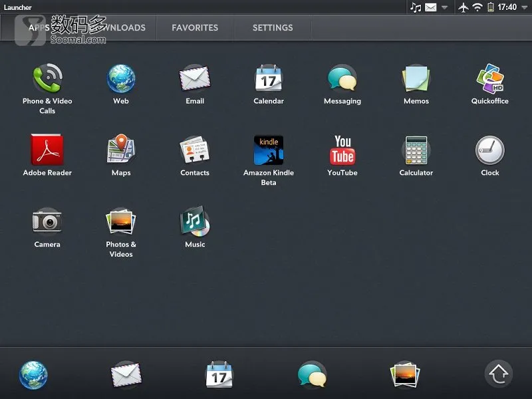Open Photos from the bottom dock
Screen dimensions: 532x399
pyautogui.click(x=405, y=374)
